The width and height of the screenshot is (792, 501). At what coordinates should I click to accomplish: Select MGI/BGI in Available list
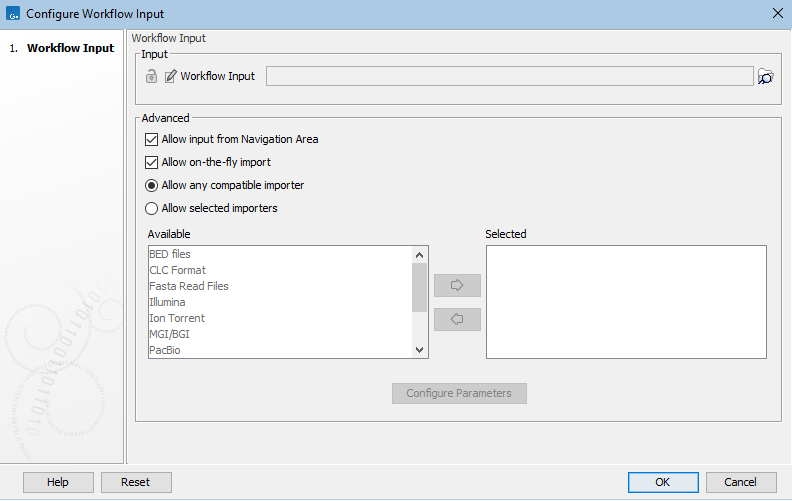(280, 334)
